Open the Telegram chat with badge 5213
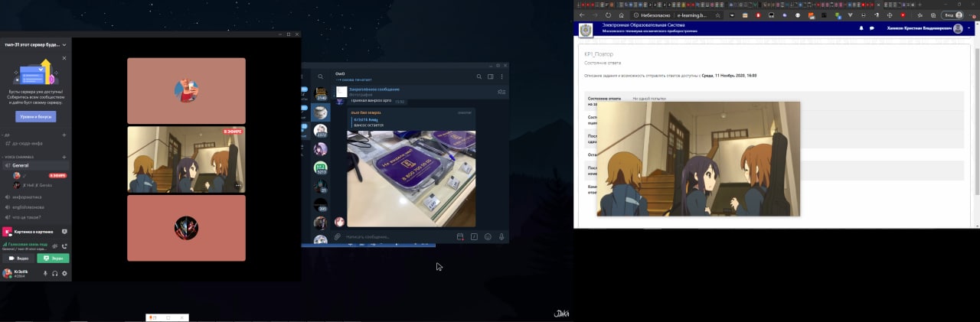 321,168
